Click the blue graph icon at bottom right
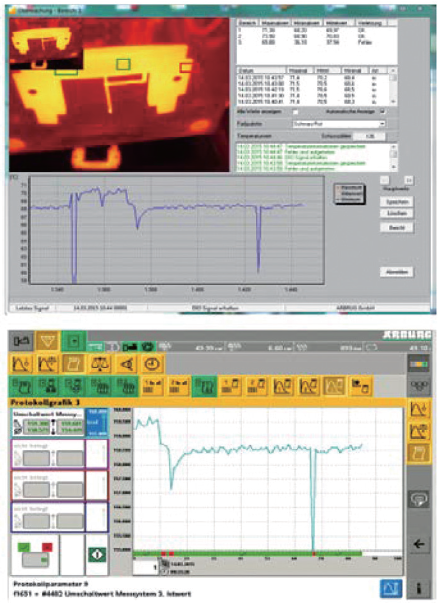The height and width of the screenshot is (608, 440). [390, 588]
